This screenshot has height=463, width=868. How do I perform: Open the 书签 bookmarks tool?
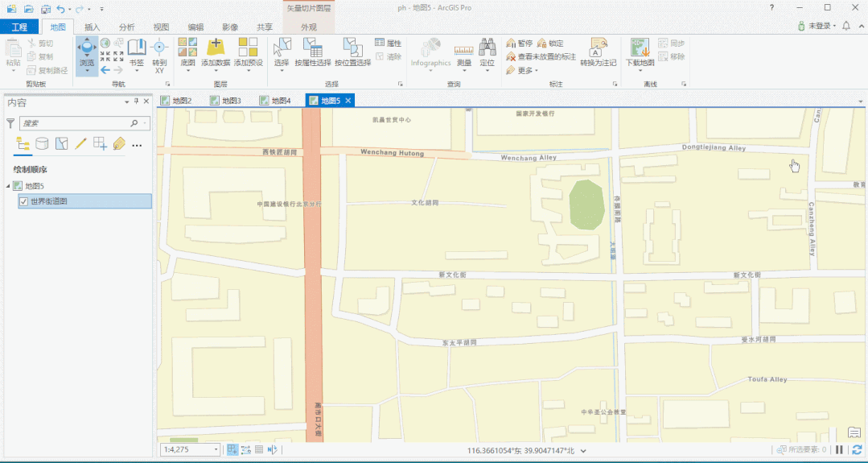[x=137, y=54]
